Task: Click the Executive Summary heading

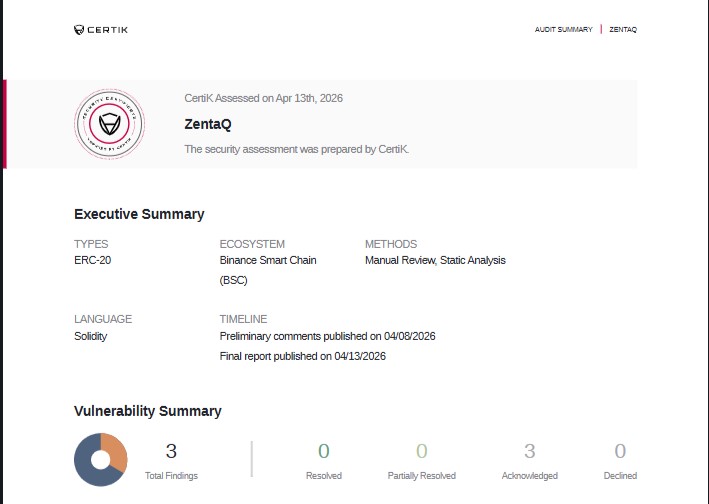Action: [x=139, y=214]
